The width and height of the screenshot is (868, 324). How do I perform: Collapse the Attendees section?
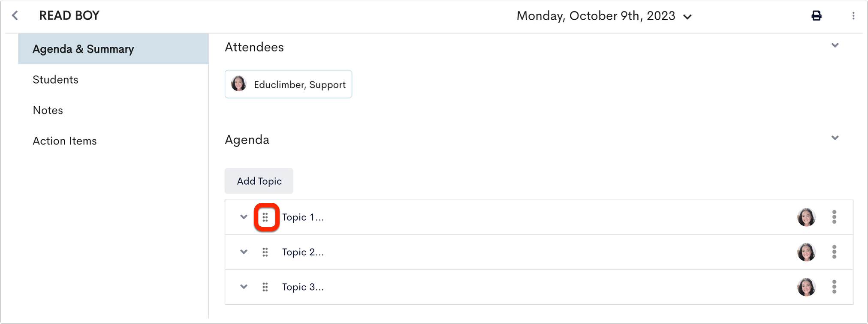[x=835, y=45]
